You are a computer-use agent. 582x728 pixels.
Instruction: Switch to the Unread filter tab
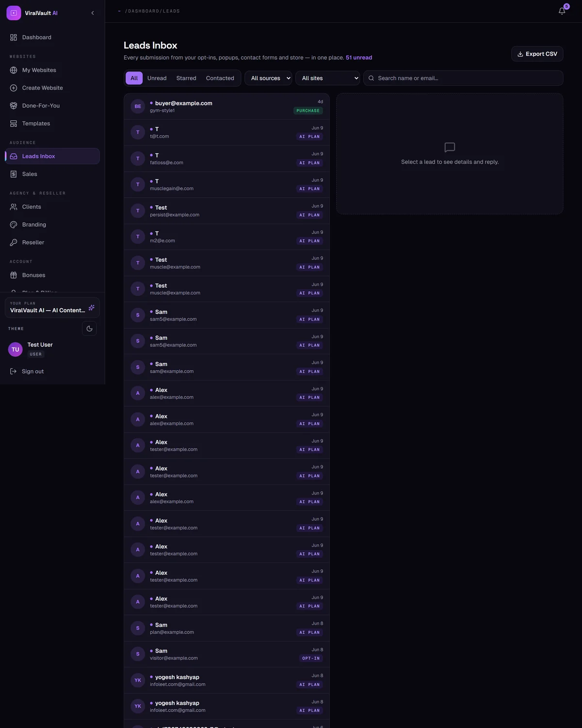click(157, 78)
